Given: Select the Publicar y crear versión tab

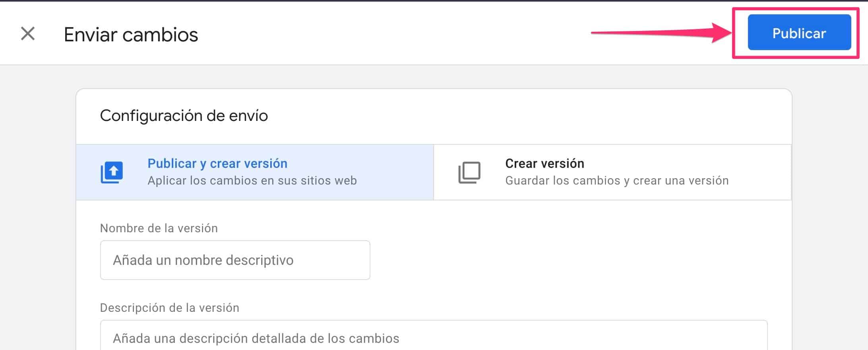Looking at the screenshot, I should (255, 172).
